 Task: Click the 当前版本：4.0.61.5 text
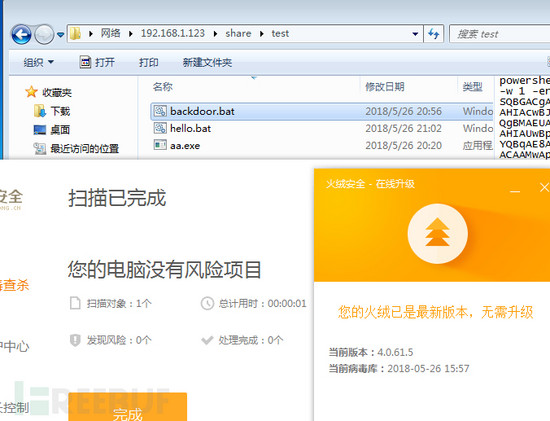coord(371,352)
